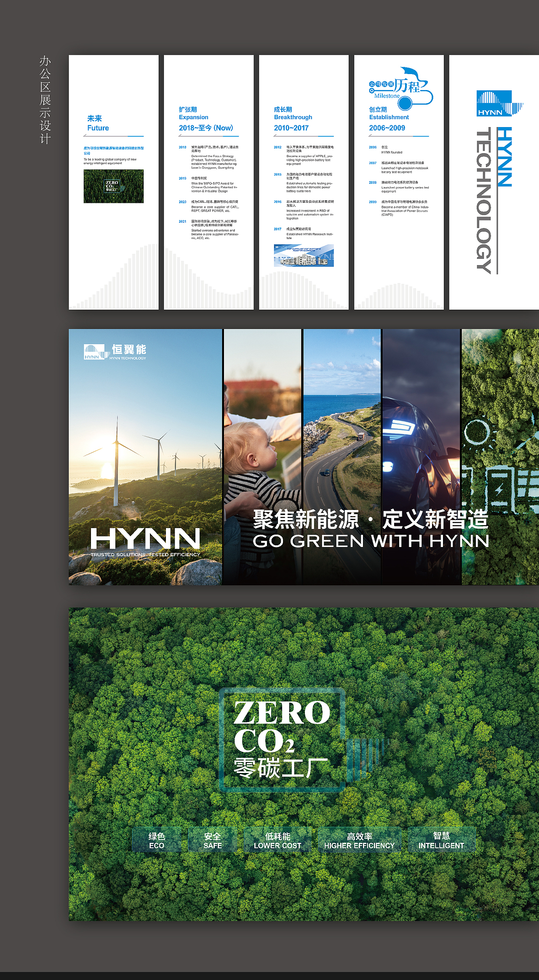Click the HYNN logo on the rightmost white panel

coord(500,104)
